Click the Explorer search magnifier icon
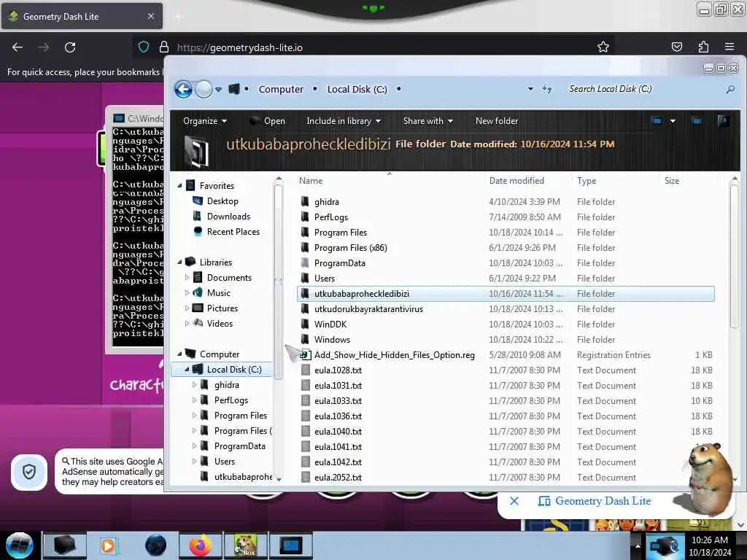Image resolution: width=747 pixels, height=560 pixels. coord(729,89)
